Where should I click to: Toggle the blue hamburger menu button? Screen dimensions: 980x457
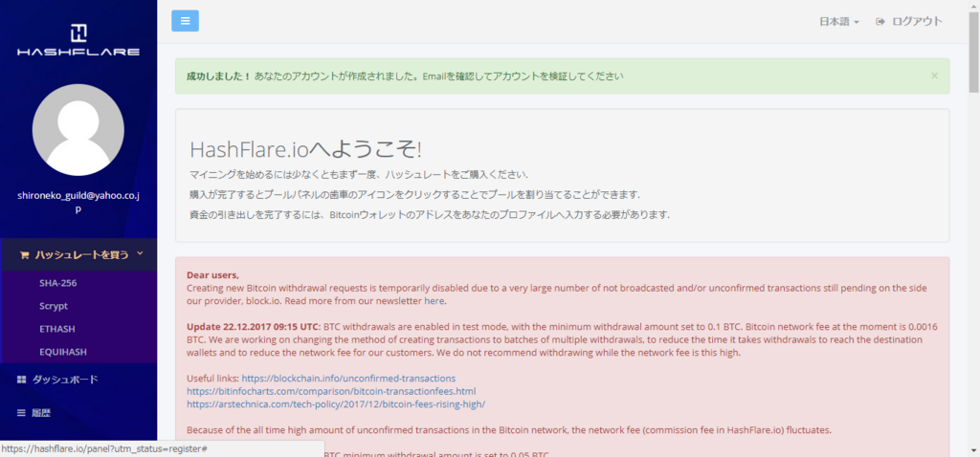coord(185,21)
